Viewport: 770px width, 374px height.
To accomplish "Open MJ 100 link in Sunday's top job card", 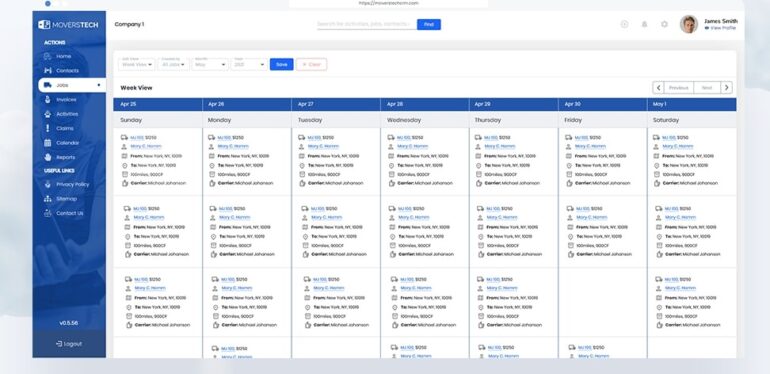I will click(136, 138).
